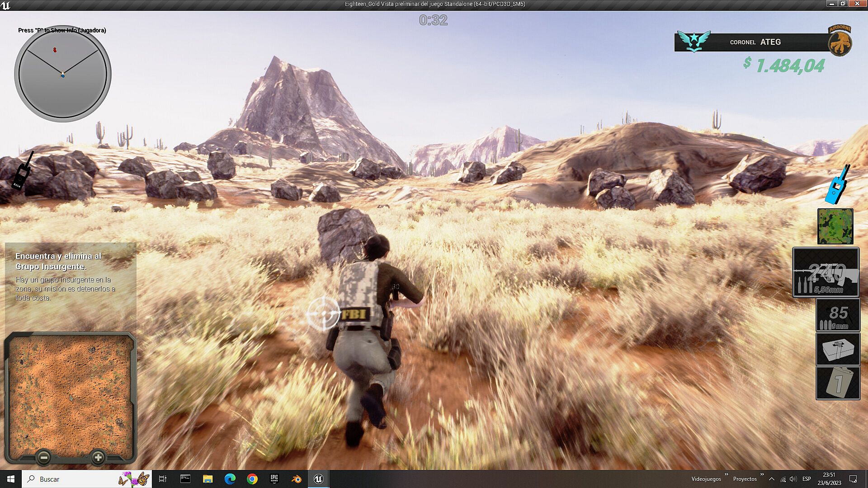Viewport: 868px width, 488px height.
Task: Expand the Videojuegos taskbar toolbar chevron
Action: (726, 474)
